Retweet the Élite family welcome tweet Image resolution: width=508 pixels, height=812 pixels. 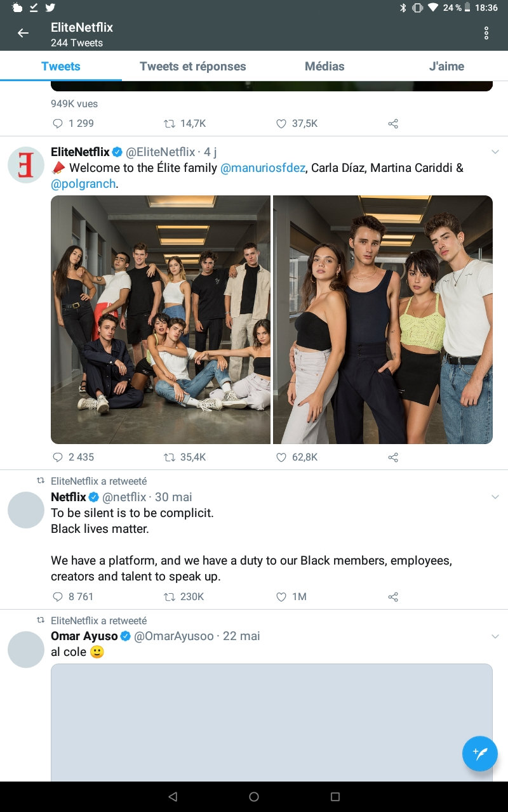170,457
